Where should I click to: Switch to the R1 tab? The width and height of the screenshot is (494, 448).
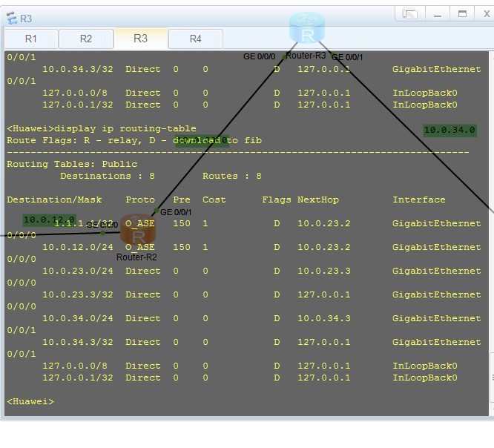point(31,39)
